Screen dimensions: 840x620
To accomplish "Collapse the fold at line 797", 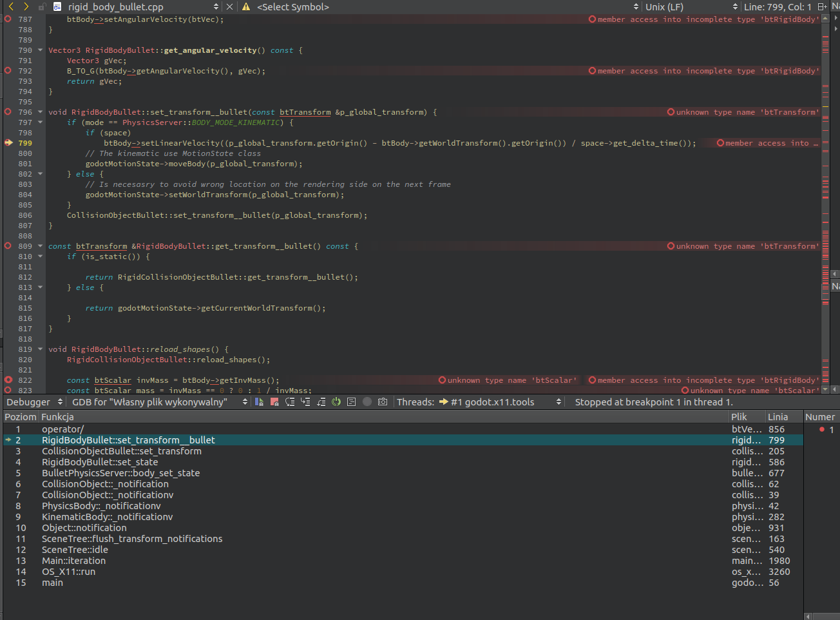I will (40, 122).
